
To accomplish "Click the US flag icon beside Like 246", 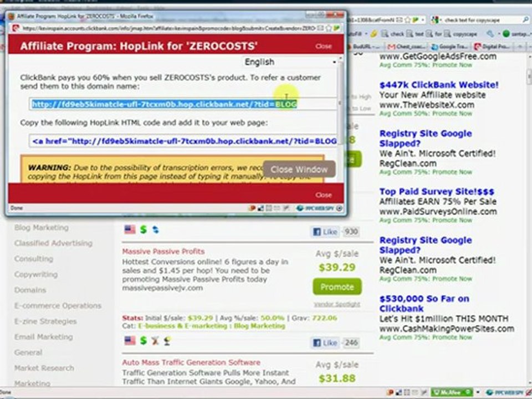I will pos(130,341).
